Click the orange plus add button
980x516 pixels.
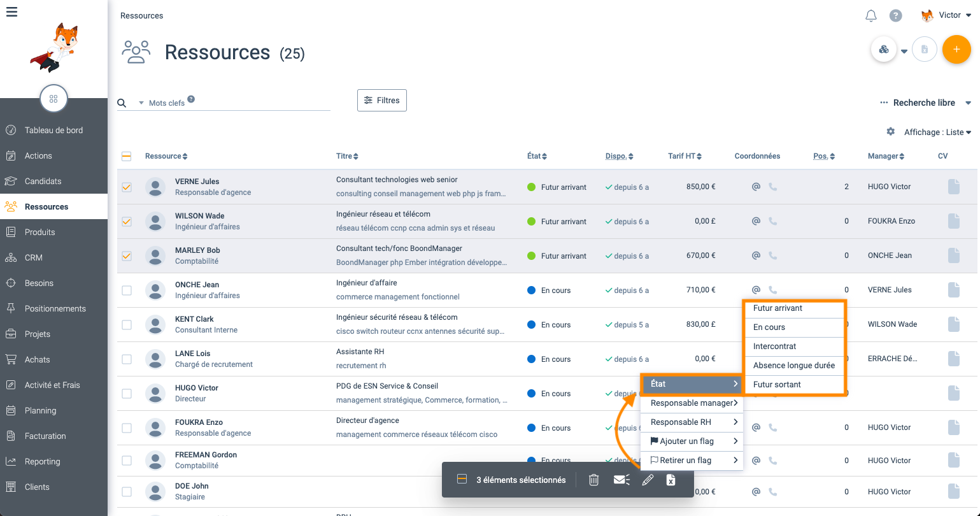(956, 50)
